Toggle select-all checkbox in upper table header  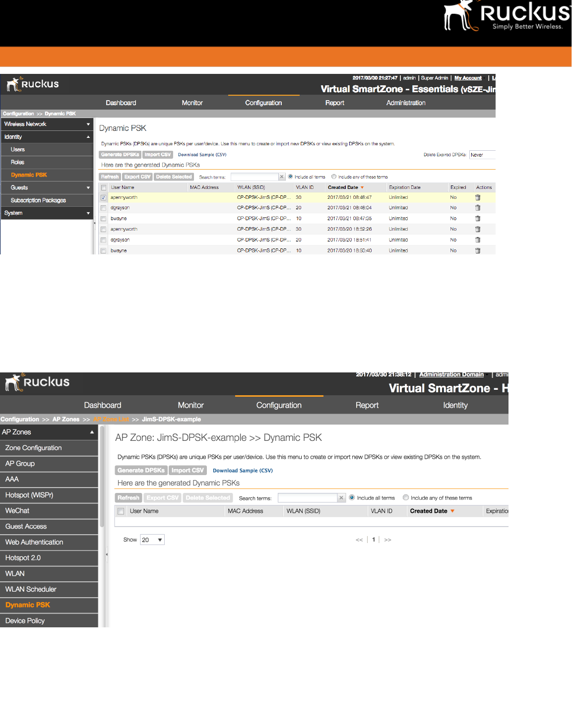pyautogui.click(x=104, y=188)
